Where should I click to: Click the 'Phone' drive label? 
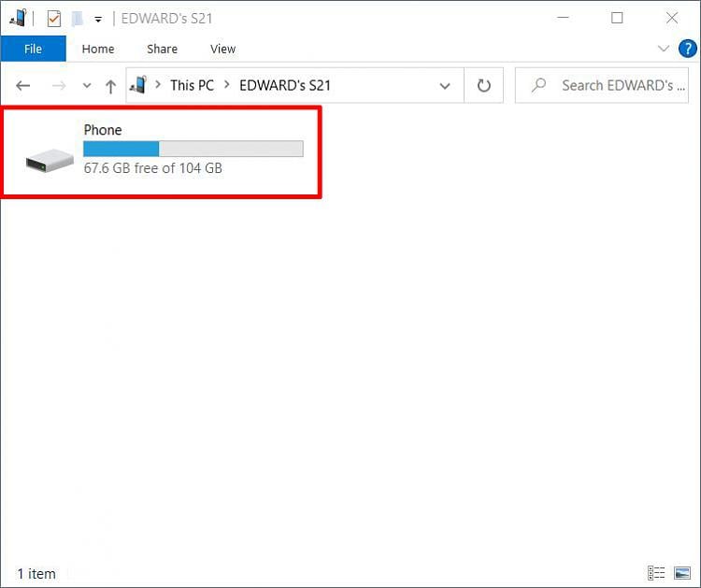click(x=103, y=130)
